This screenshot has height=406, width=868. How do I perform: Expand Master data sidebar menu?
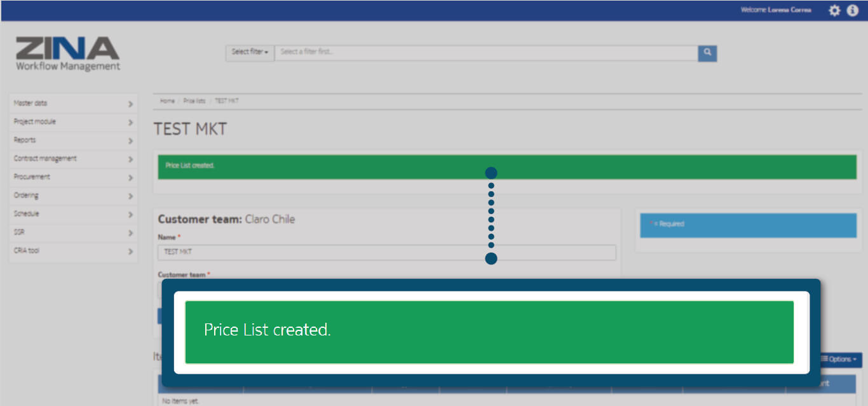(73, 104)
